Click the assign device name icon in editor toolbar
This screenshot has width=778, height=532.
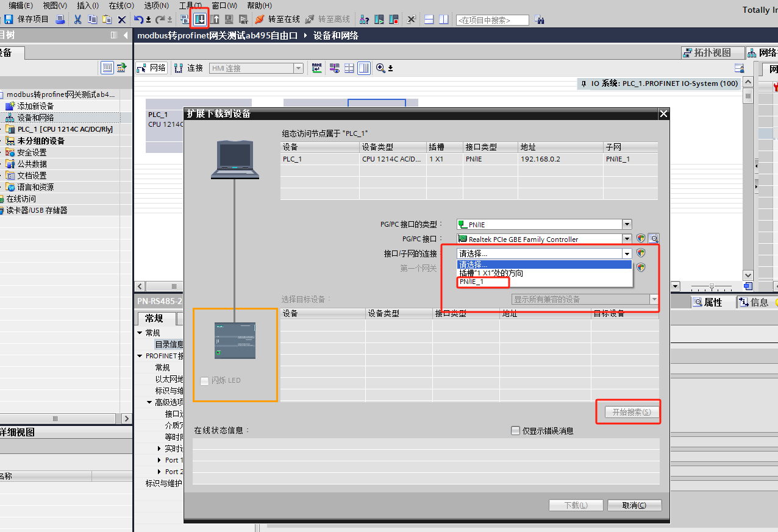[317, 68]
